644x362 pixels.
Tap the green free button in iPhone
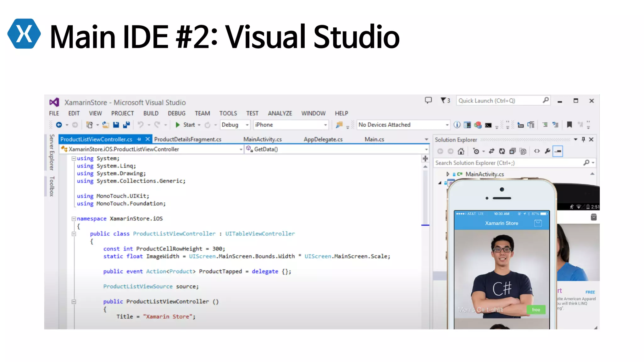coord(536,310)
